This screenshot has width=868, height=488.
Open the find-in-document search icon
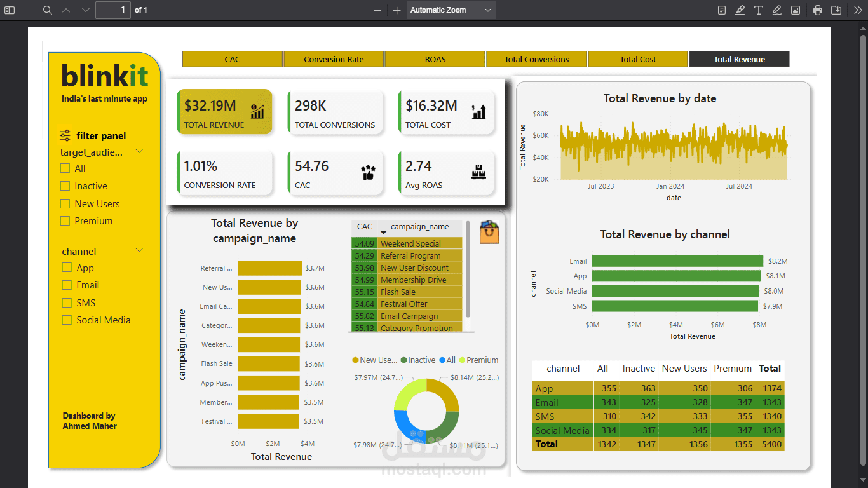pos(48,10)
